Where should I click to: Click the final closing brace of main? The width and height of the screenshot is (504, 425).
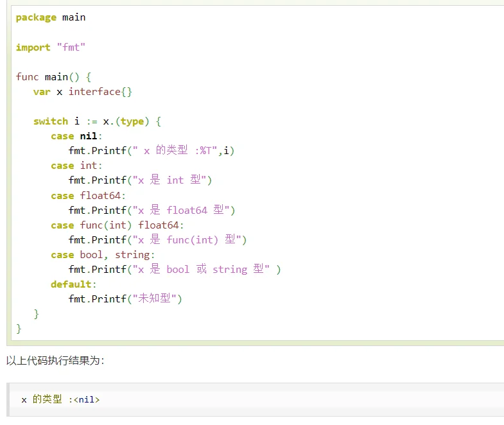[19, 329]
